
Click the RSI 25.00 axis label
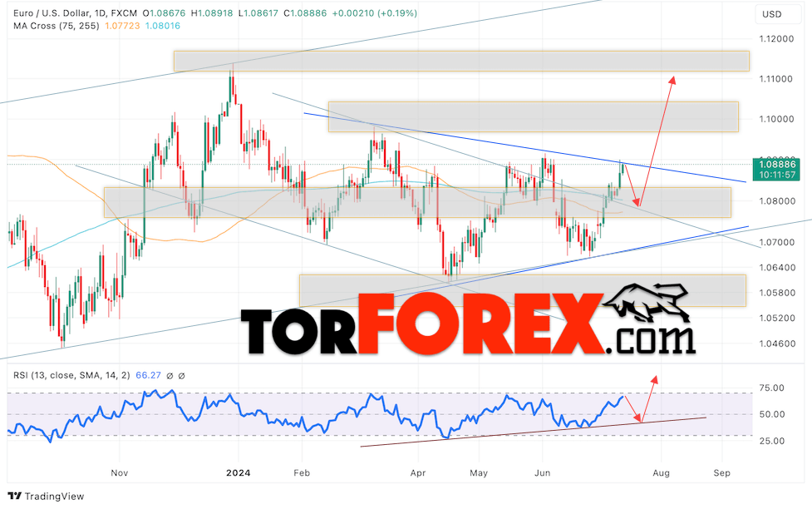771,441
